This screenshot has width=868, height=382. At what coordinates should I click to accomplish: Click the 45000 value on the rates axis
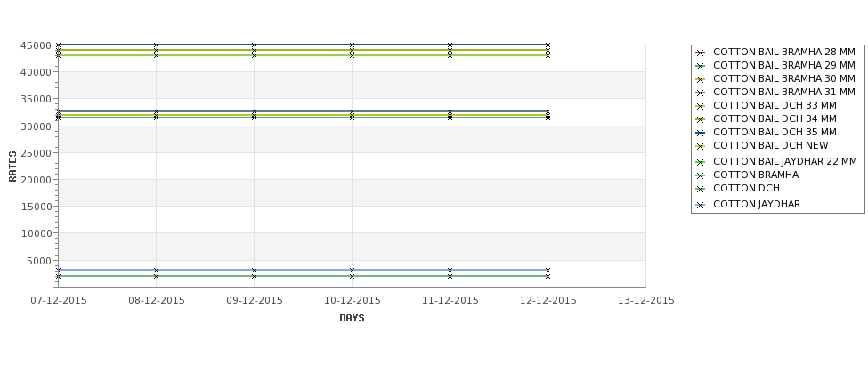click(x=36, y=45)
